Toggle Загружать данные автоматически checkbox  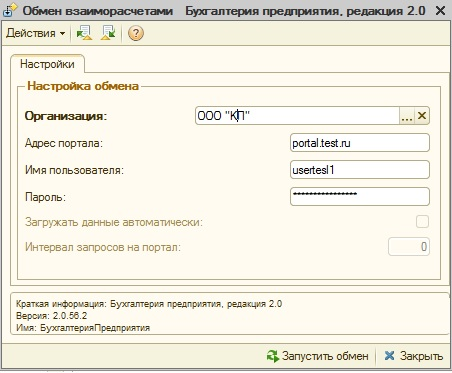422,222
